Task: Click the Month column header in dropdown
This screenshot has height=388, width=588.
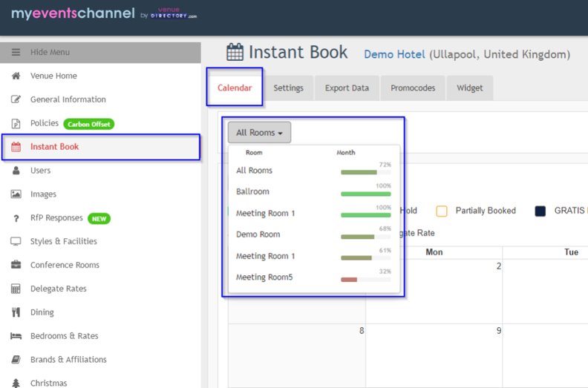Action: tap(346, 153)
